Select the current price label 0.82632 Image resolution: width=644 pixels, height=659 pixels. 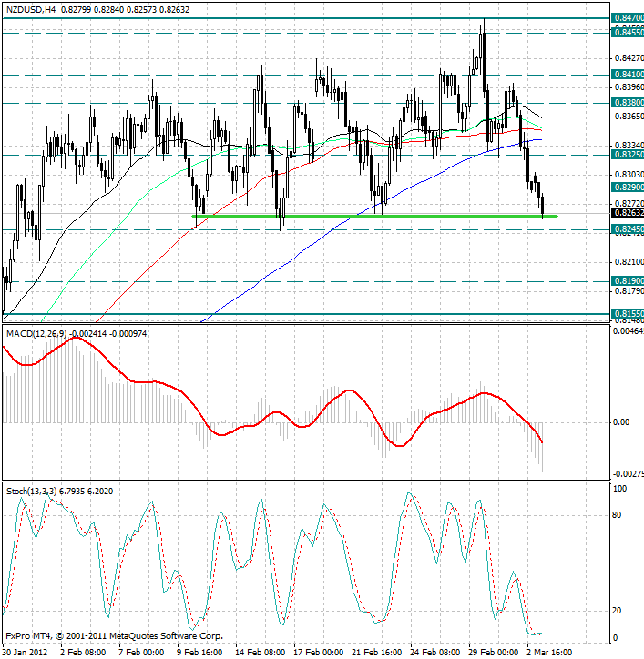click(627, 213)
